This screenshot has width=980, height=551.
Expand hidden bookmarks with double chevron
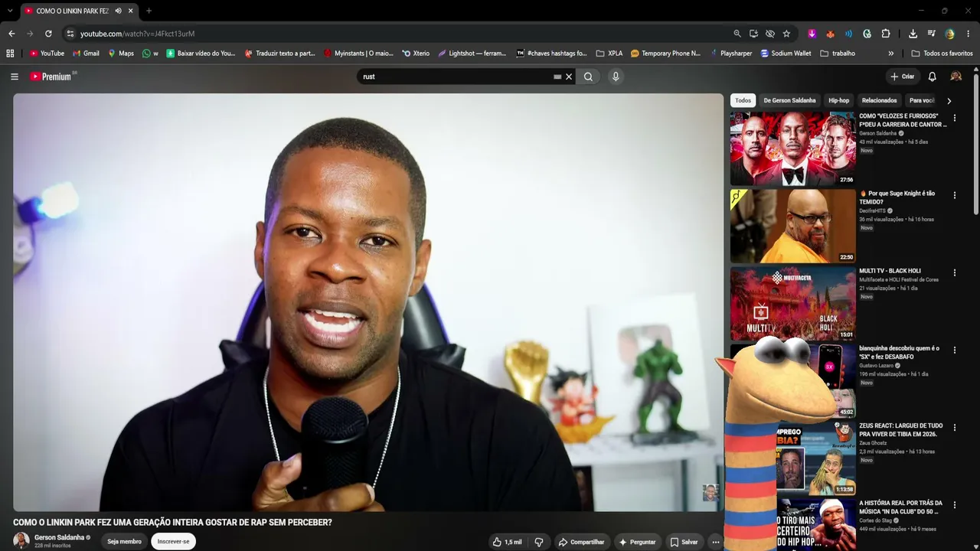tap(890, 54)
